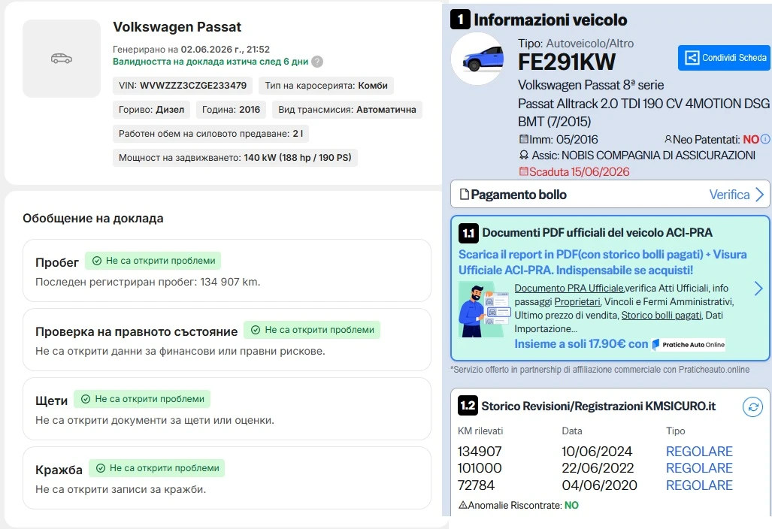Select the Мощност 140 kW chip
Screen dimensions: 772x532
[x=235, y=158]
